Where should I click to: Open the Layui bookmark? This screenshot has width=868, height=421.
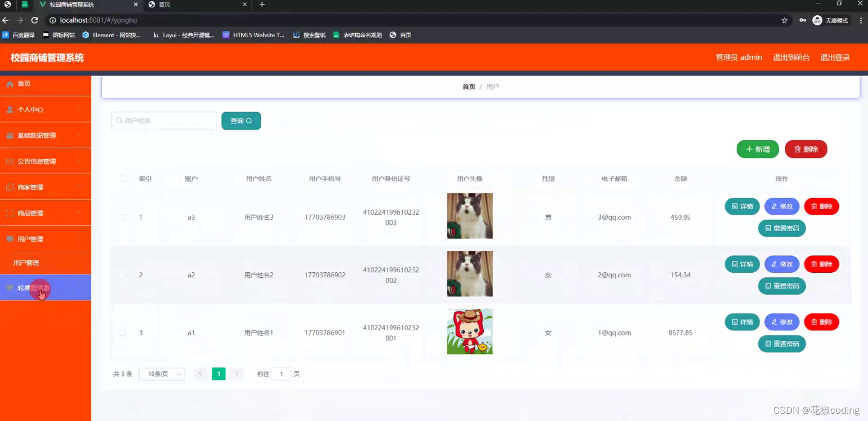pyautogui.click(x=184, y=35)
